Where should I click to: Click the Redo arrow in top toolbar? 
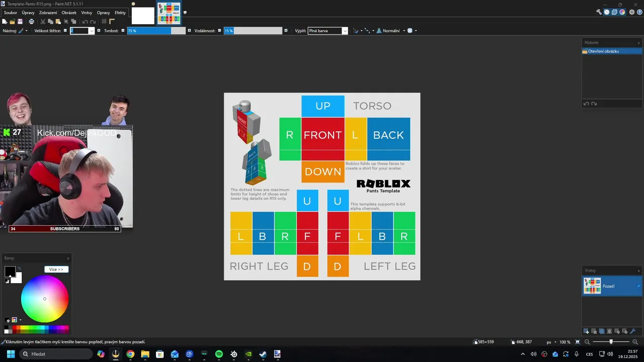coord(93,22)
